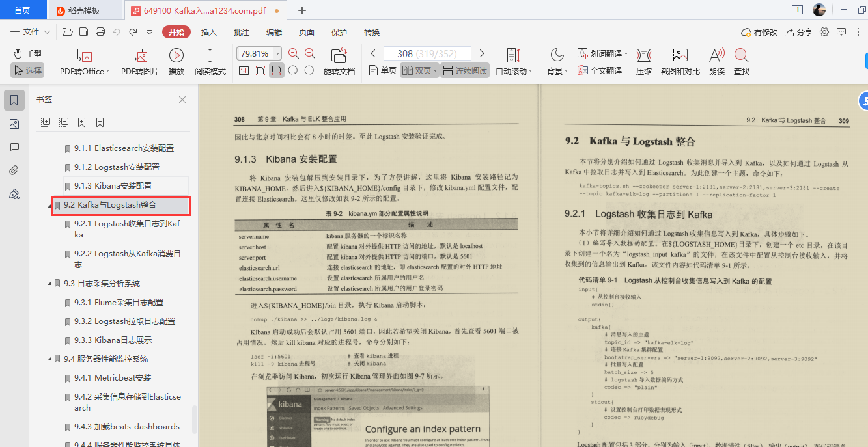Switch to the 插入 ribbon tab
This screenshot has width=868, height=447.
pyautogui.click(x=208, y=31)
